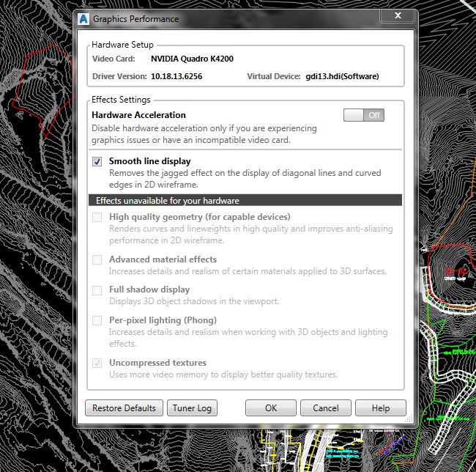Viewport: 476px width, 472px height.
Task: Click the Full shadow display label
Action: [149, 290]
